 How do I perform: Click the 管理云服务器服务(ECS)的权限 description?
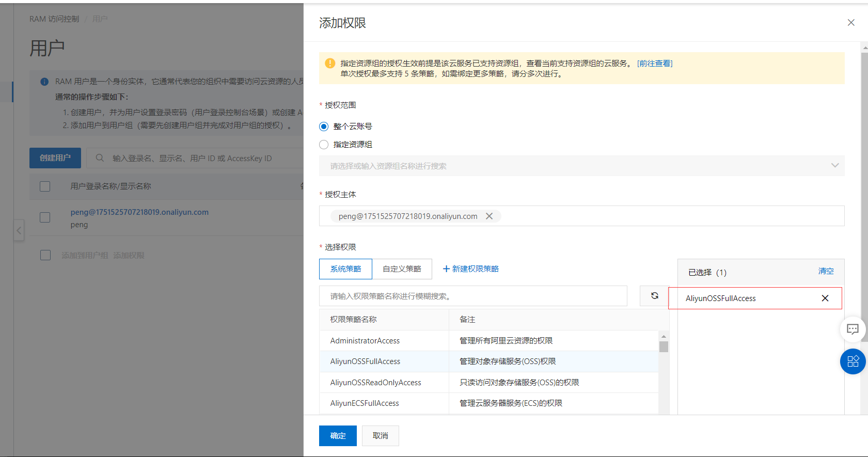pyautogui.click(x=511, y=403)
